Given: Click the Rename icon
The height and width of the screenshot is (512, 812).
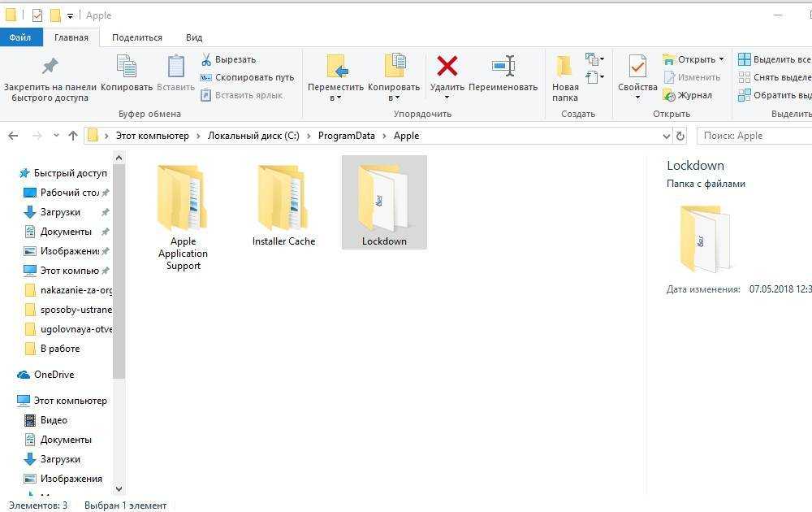Looking at the screenshot, I should (x=503, y=66).
